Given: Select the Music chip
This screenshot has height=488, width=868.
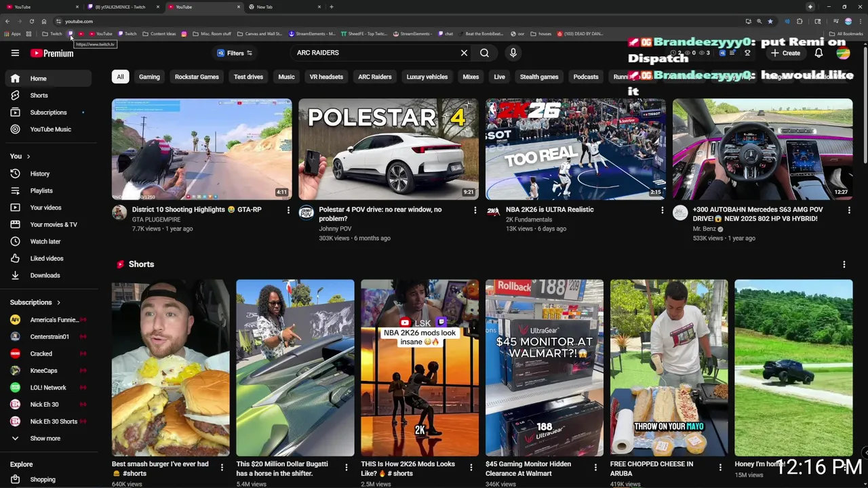Looking at the screenshot, I should click(286, 77).
